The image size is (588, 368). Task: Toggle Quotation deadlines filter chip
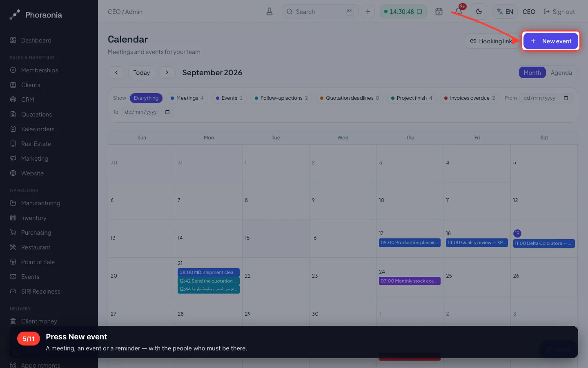point(350,98)
